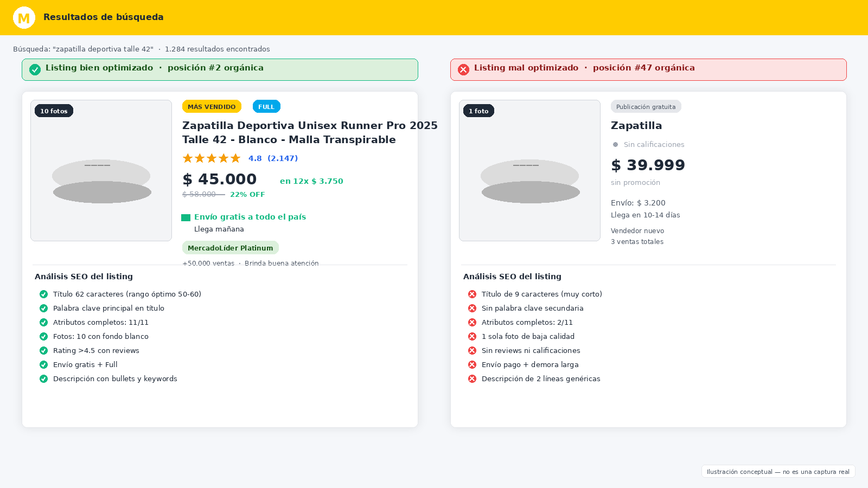868x488 pixels.
Task: Click '+50.000 ventas · Brinda buena atención' line
Action: (x=251, y=263)
